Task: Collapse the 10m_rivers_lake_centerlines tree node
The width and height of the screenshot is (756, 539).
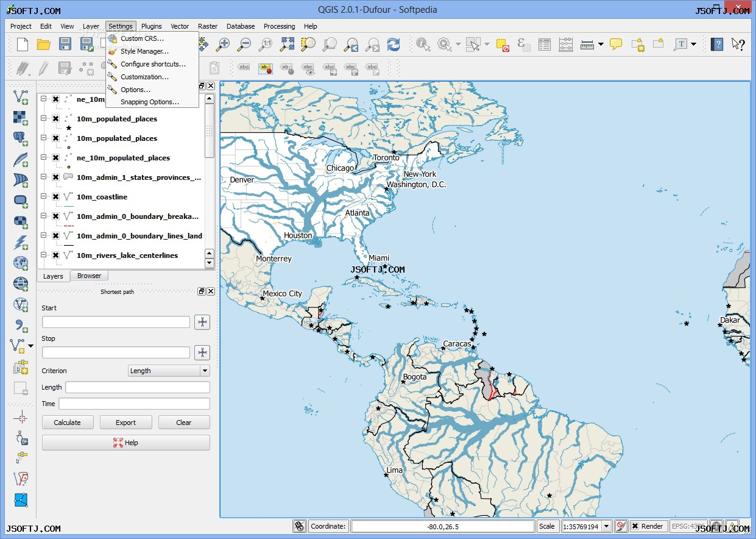Action: 44,255
